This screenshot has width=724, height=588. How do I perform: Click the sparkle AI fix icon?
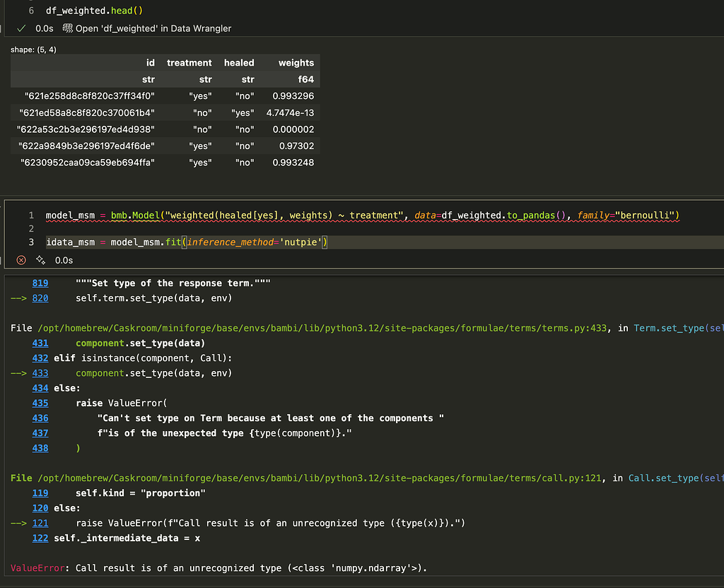click(41, 260)
